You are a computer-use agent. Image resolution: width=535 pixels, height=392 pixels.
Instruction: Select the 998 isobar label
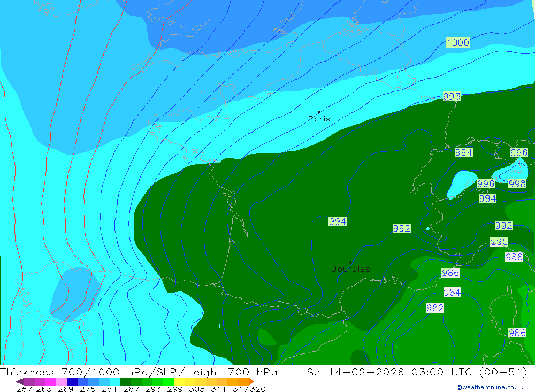tap(517, 183)
